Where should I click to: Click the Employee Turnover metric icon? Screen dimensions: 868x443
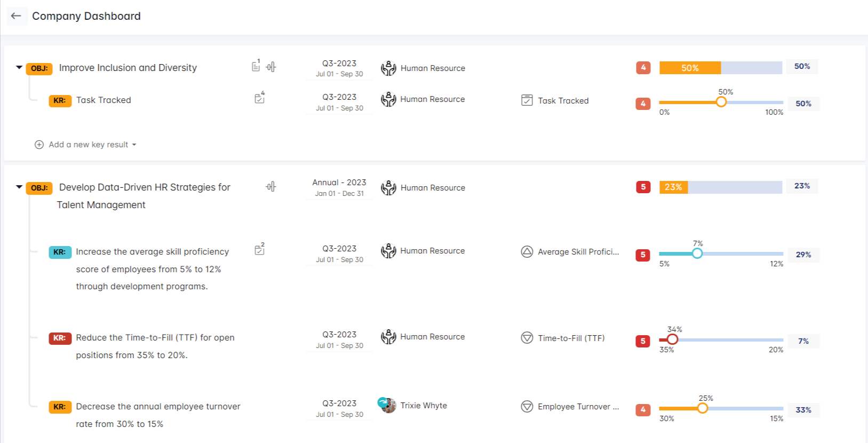(527, 407)
